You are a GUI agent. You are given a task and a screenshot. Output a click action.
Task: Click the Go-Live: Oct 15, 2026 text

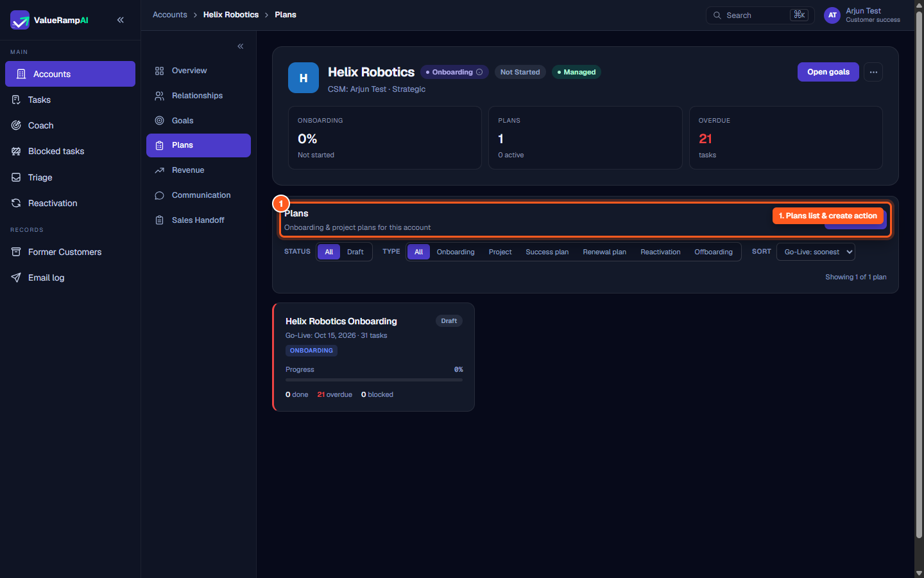click(x=321, y=336)
